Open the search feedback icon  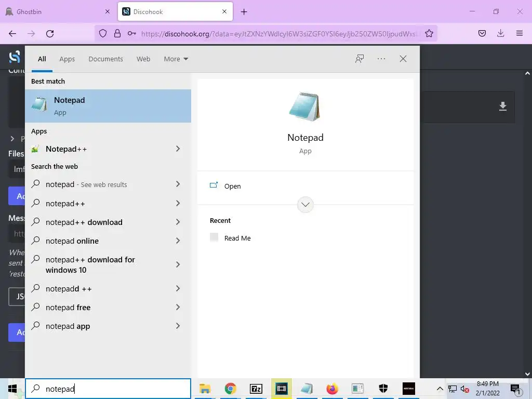pyautogui.click(x=360, y=59)
